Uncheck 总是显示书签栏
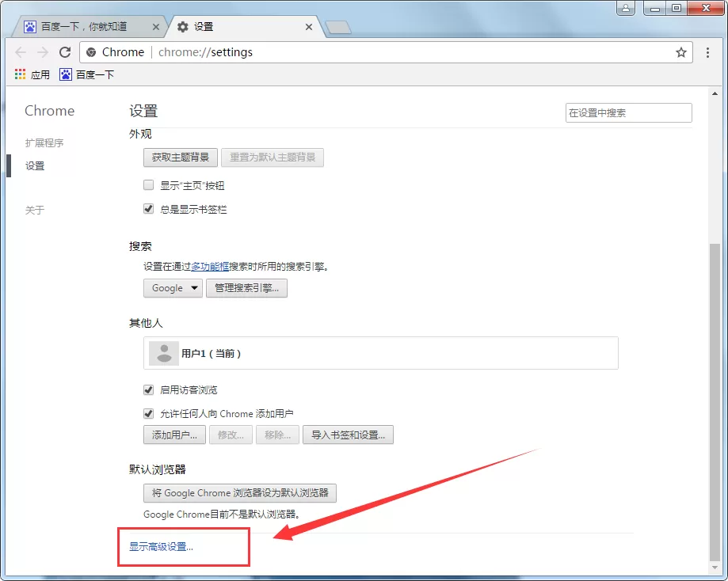This screenshot has width=728, height=581. point(149,209)
